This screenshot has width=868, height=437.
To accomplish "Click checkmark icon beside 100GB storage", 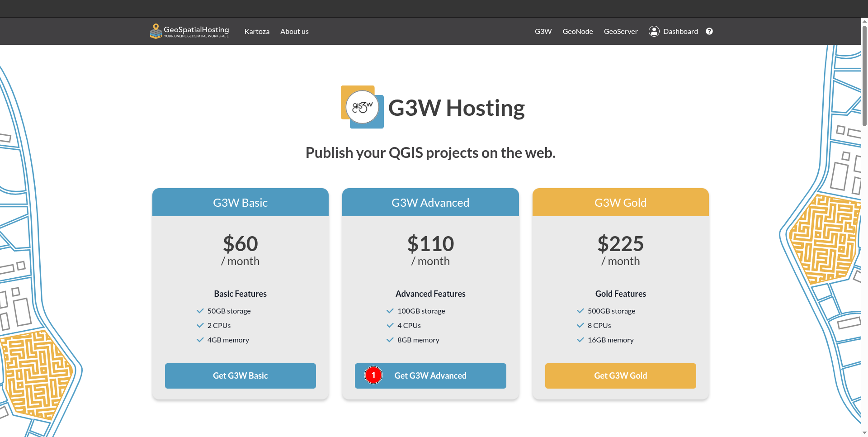I will coord(390,311).
